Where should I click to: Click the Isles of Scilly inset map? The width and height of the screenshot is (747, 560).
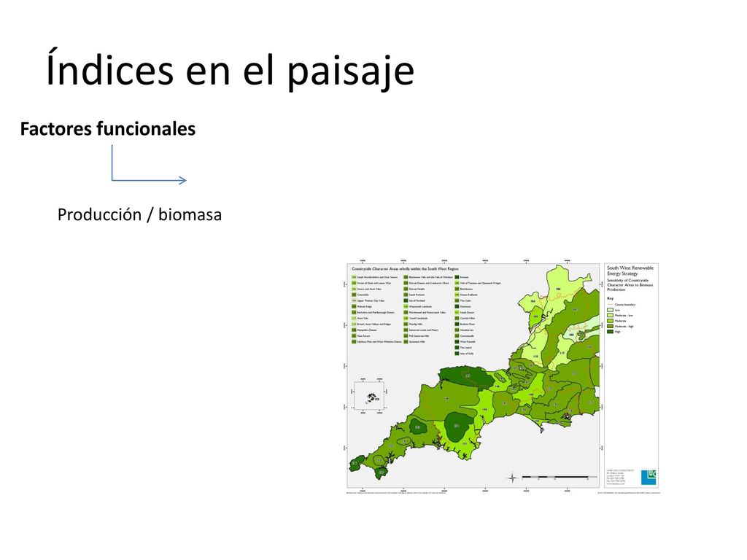click(369, 395)
